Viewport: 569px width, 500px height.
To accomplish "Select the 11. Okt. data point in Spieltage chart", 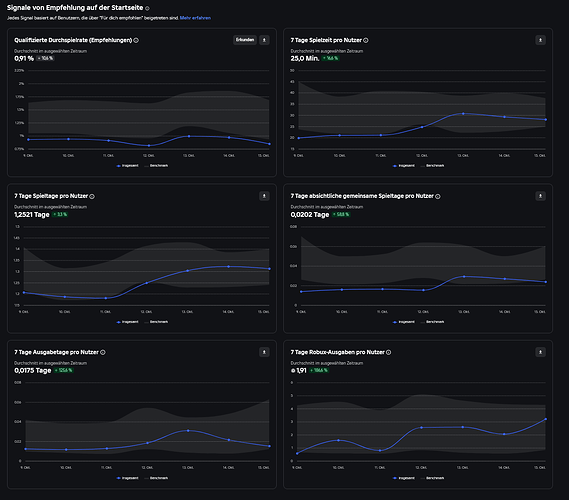I will [x=106, y=298].
